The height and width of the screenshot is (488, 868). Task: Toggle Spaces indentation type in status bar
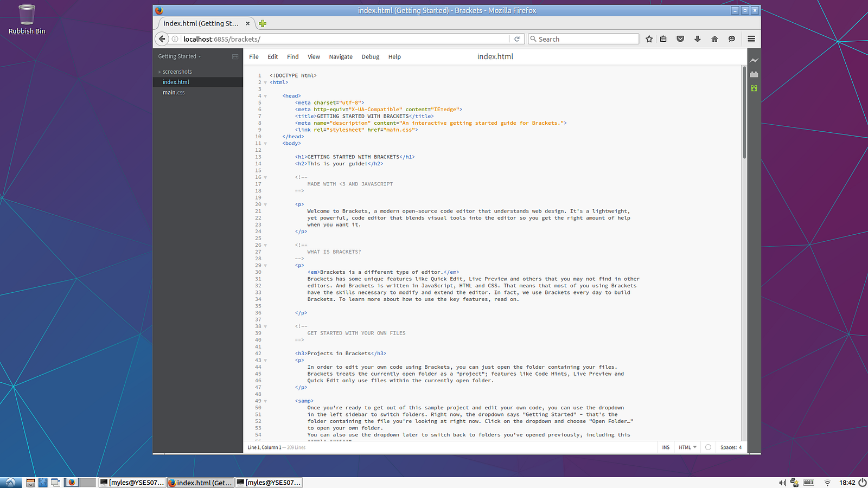click(728, 447)
